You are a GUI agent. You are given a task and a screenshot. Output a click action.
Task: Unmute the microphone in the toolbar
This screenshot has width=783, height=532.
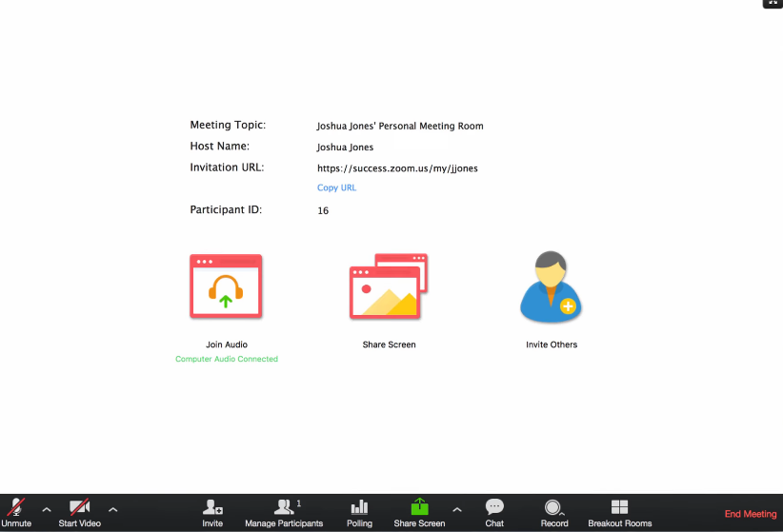click(16, 513)
